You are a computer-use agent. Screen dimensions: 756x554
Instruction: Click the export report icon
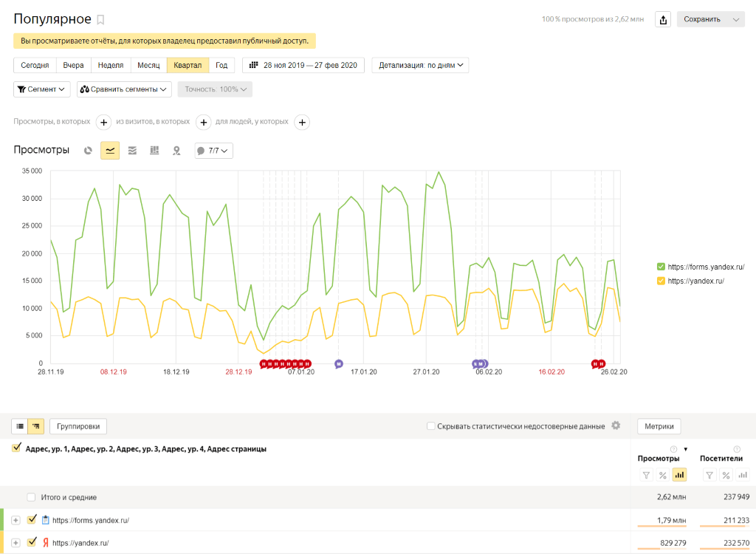[x=663, y=19]
